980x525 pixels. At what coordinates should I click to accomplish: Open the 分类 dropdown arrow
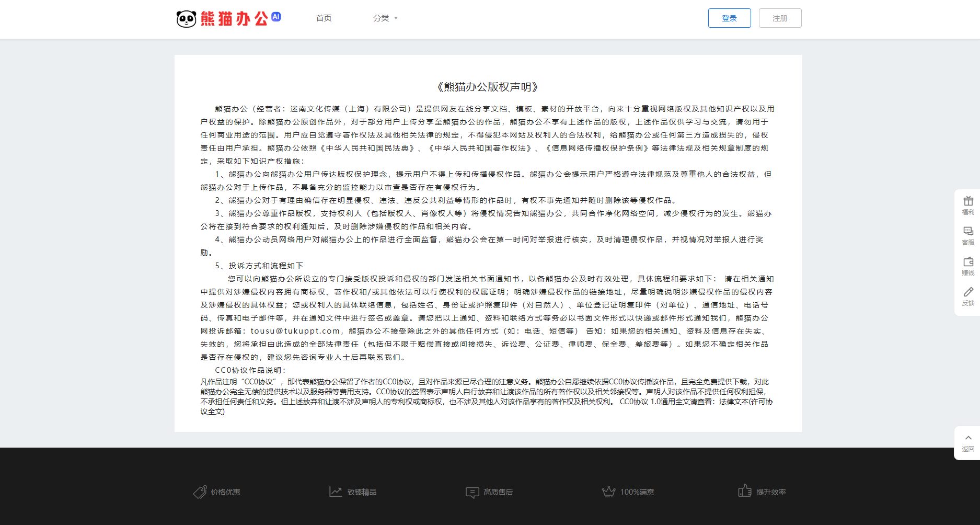coord(396,18)
